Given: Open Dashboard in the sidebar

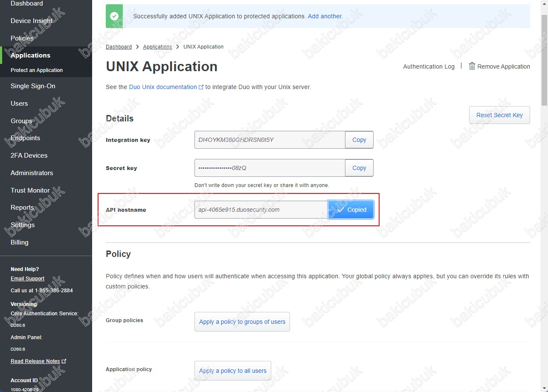Looking at the screenshot, I should [27, 3].
